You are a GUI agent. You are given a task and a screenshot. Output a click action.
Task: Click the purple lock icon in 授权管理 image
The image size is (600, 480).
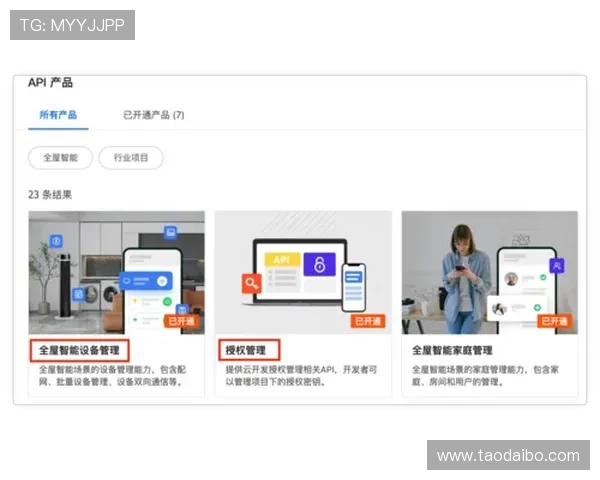tap(320, 264)
